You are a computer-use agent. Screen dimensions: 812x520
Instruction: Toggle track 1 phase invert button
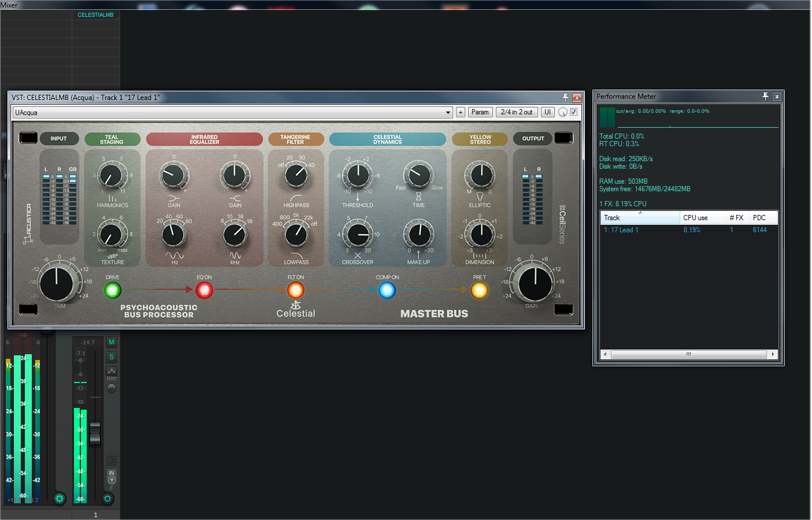(x=112, y=388)
